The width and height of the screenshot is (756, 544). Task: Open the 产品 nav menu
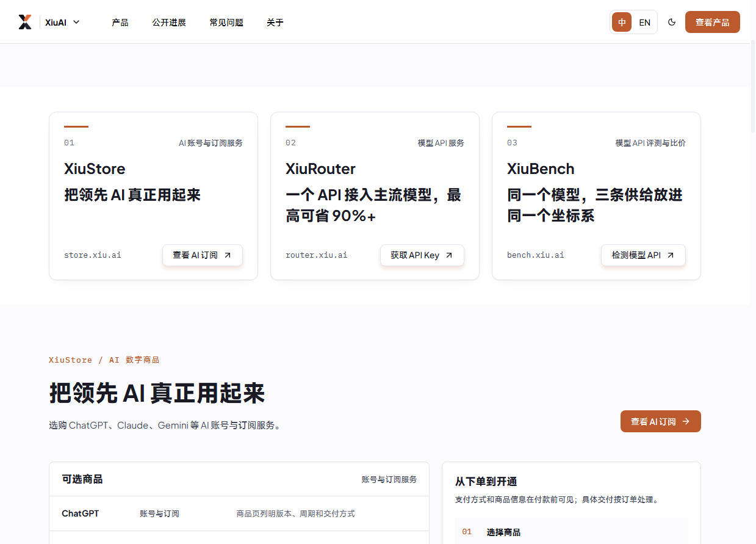tap(120, 23)
